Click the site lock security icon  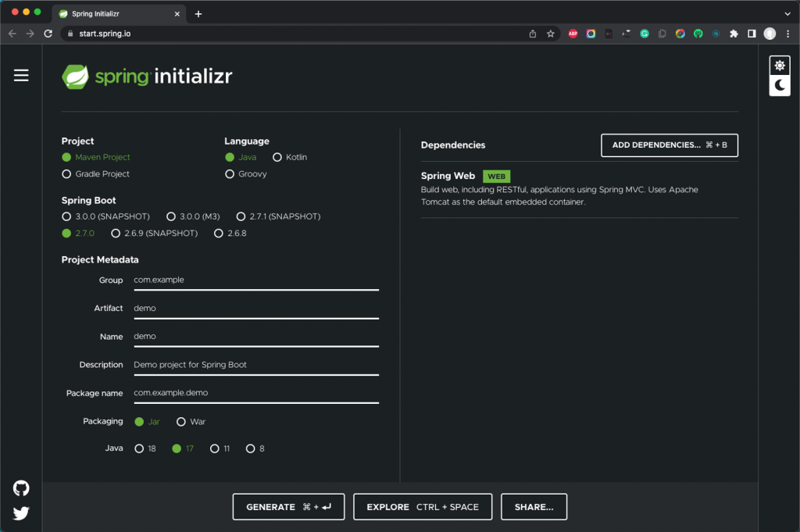coord(70,34)
